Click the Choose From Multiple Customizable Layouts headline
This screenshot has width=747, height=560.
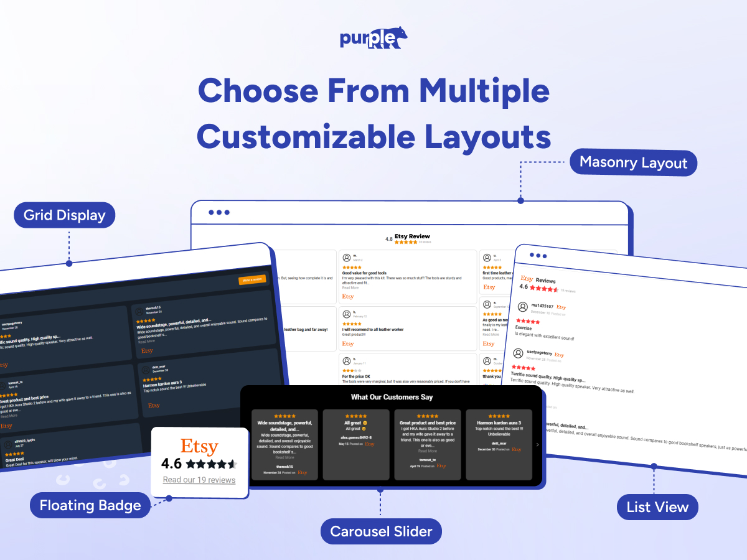click(x=374, y=113)
